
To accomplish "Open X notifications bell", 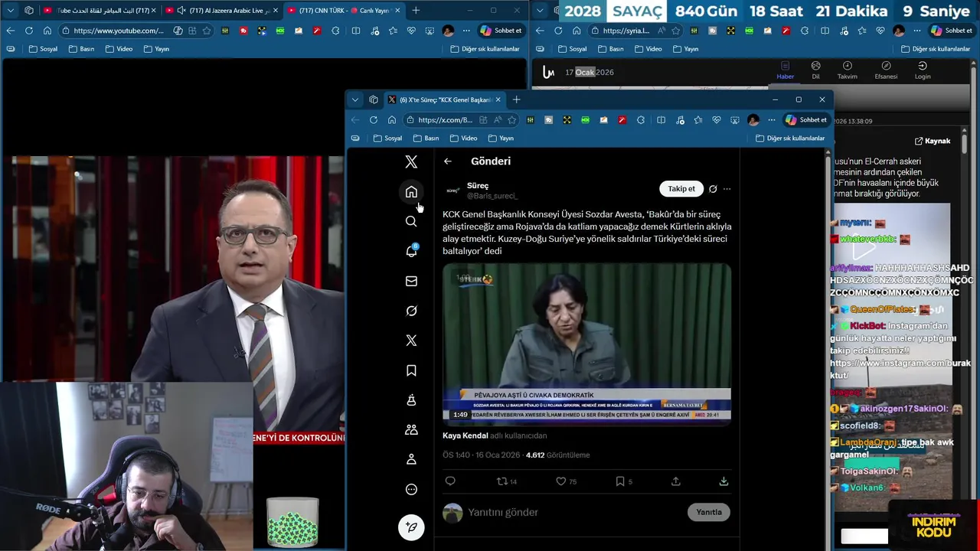I will pyautogui.click(x=411, y=251).
